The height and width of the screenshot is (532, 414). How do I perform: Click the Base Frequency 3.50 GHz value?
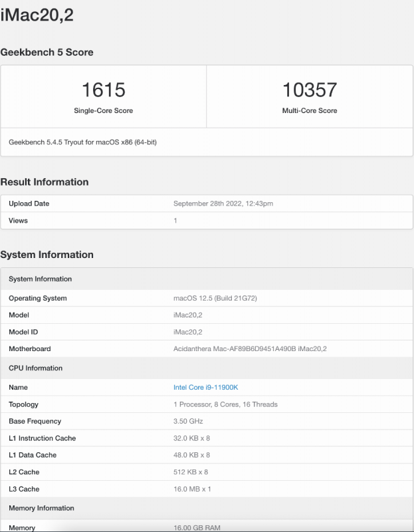click(x=188, y=422)
